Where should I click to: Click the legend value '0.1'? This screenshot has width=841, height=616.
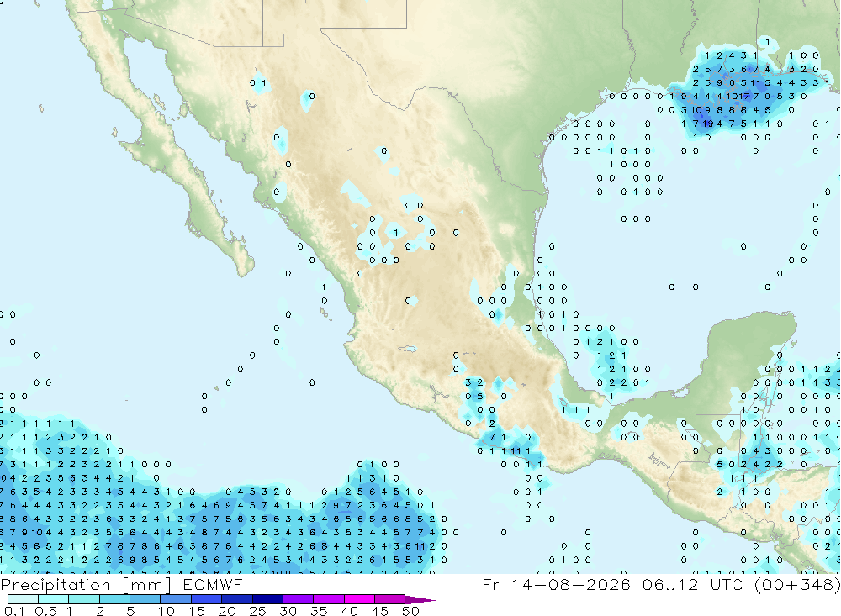(x=14, y=611)
